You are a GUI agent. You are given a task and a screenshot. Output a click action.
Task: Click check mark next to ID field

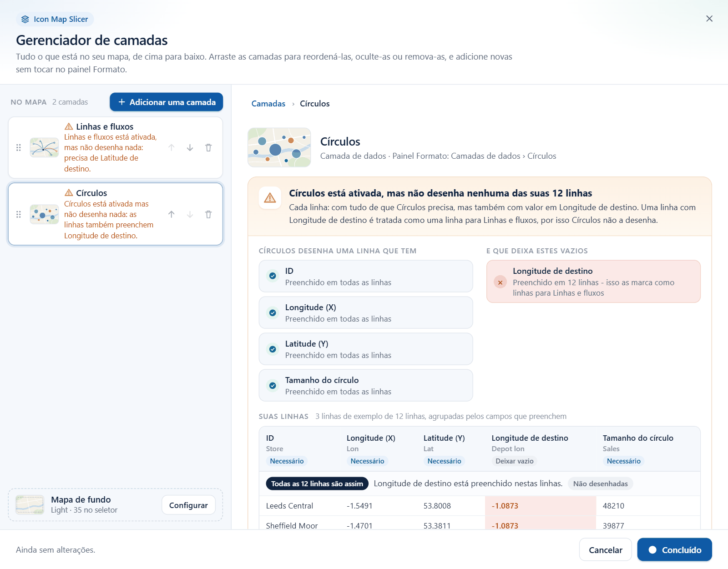[273, 276]
